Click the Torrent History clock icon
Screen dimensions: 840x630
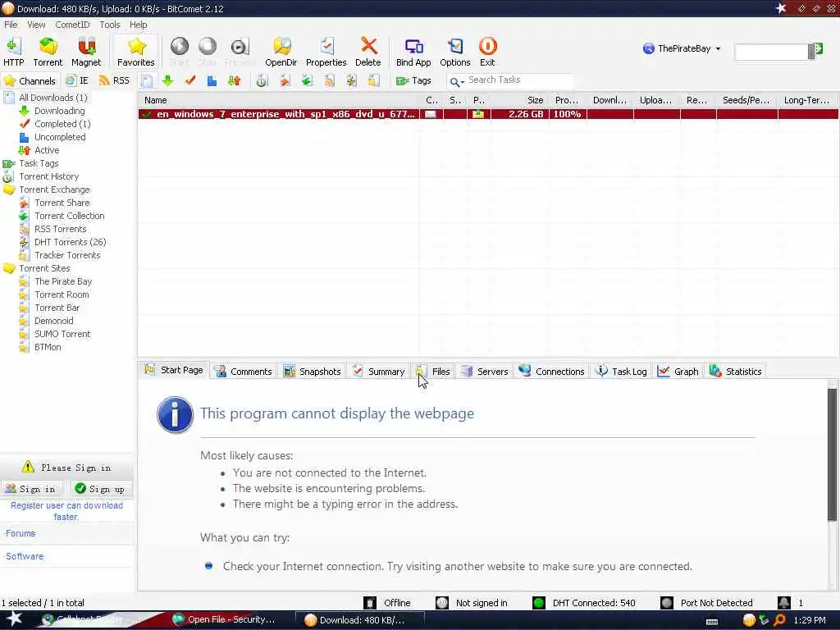pyautogui.click(x=262, y=81)
